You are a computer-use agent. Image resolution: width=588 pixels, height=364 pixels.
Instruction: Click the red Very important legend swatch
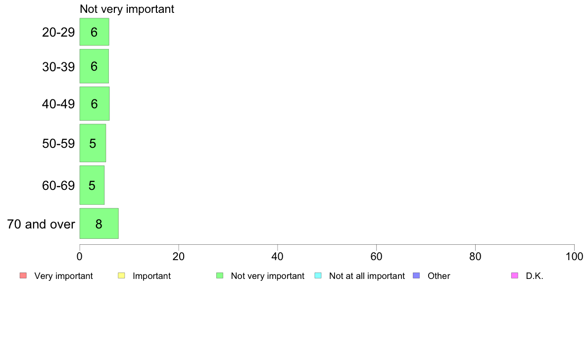tap(23, 275)
